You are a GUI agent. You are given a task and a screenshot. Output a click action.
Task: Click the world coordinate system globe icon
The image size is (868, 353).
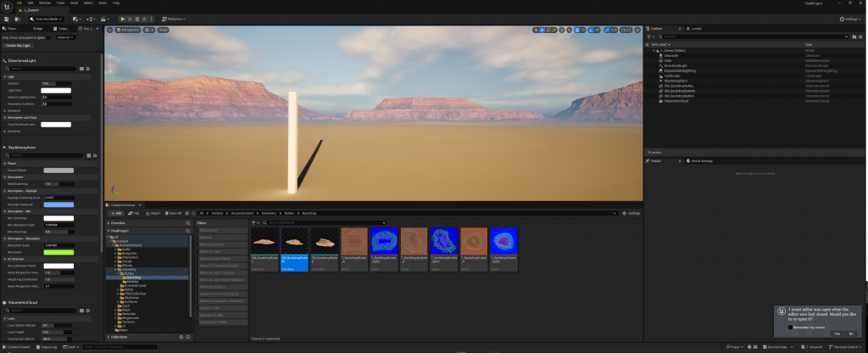(562, 30)
